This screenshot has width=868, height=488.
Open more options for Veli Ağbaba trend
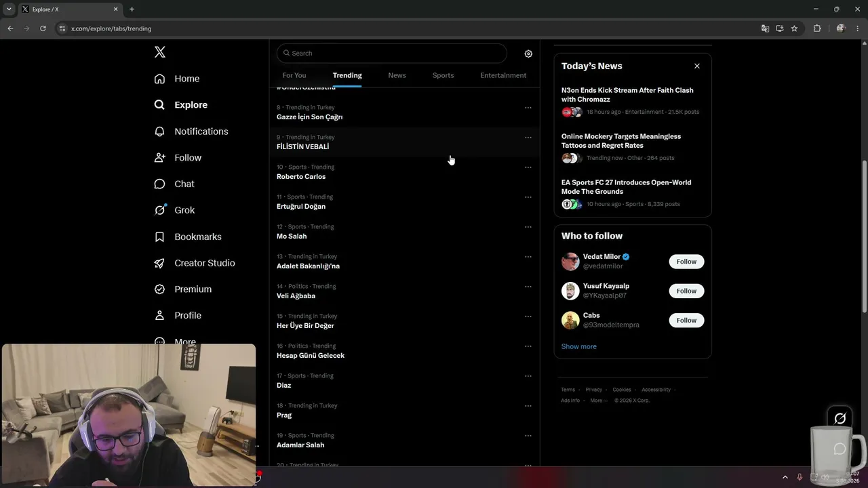[528, 287]
